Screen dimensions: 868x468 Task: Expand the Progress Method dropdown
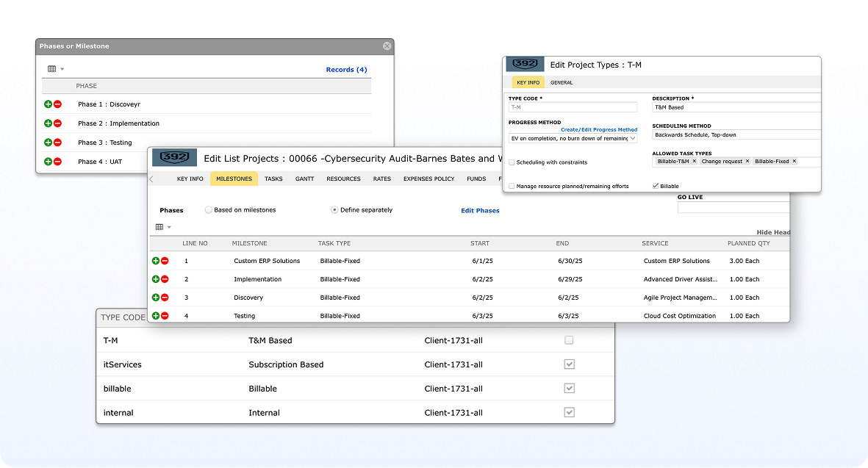tap(633, 138)
